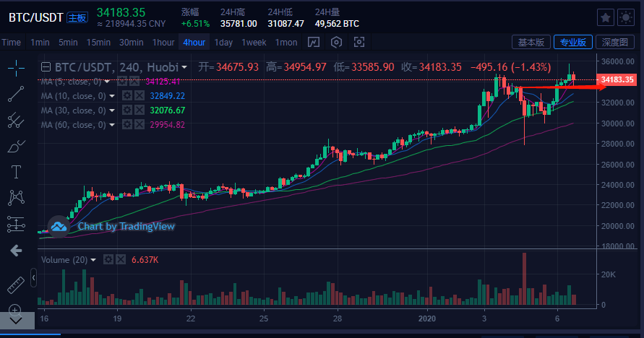
Task: Select the 1day interval
Action: pos(223,42)
